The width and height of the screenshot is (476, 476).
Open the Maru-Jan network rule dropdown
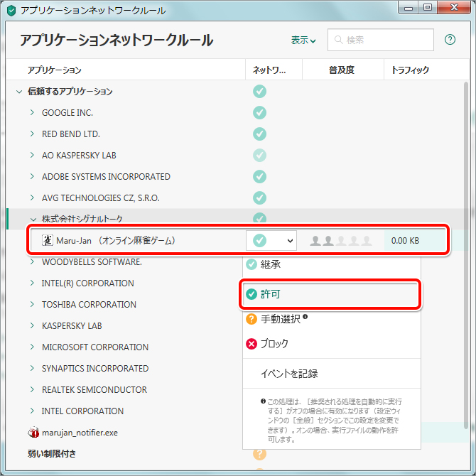(x=271, y=240)
